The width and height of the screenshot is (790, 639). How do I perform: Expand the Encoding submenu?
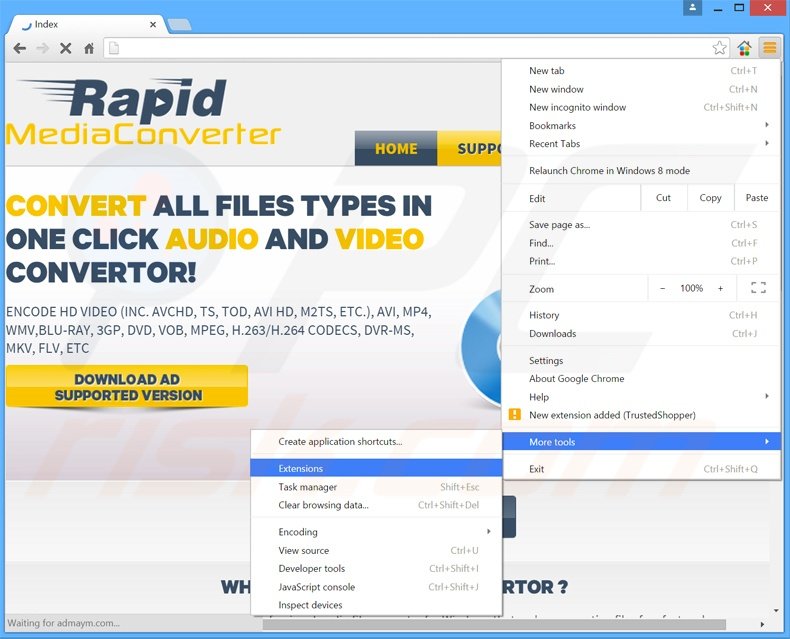[x=376, y=532]
